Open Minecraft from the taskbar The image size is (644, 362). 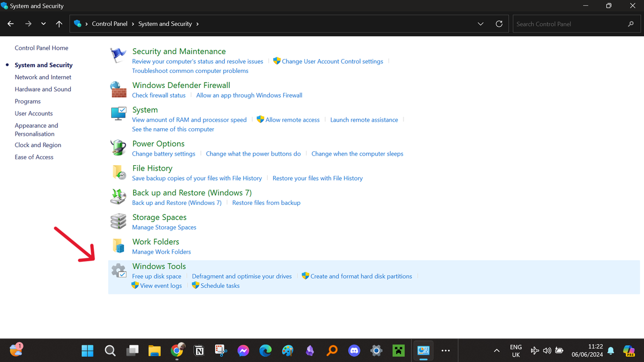point(398,351)
